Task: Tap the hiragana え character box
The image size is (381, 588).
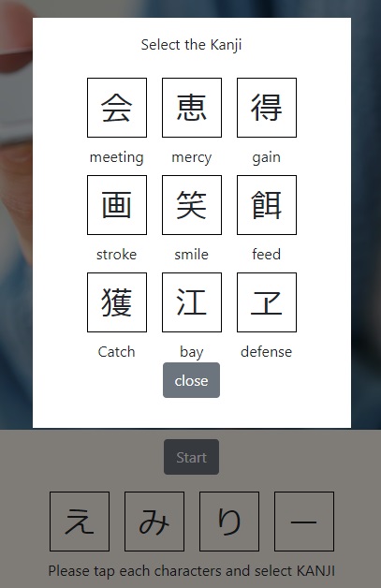Action: point(80,522)
